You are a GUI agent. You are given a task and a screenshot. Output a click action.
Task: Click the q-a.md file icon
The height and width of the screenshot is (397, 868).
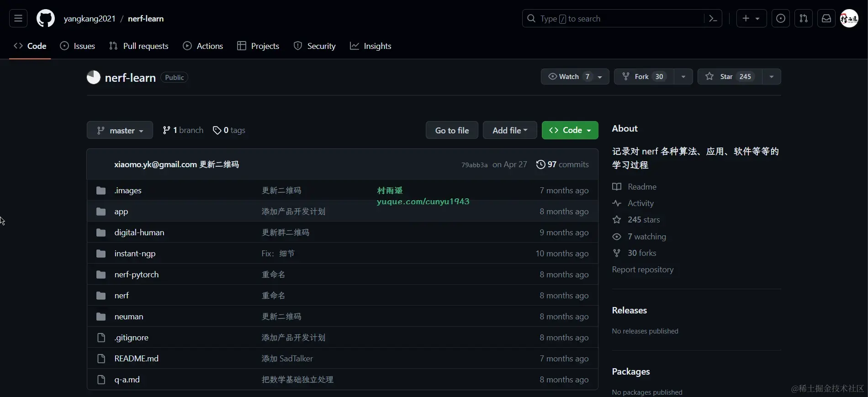point(101,380)
